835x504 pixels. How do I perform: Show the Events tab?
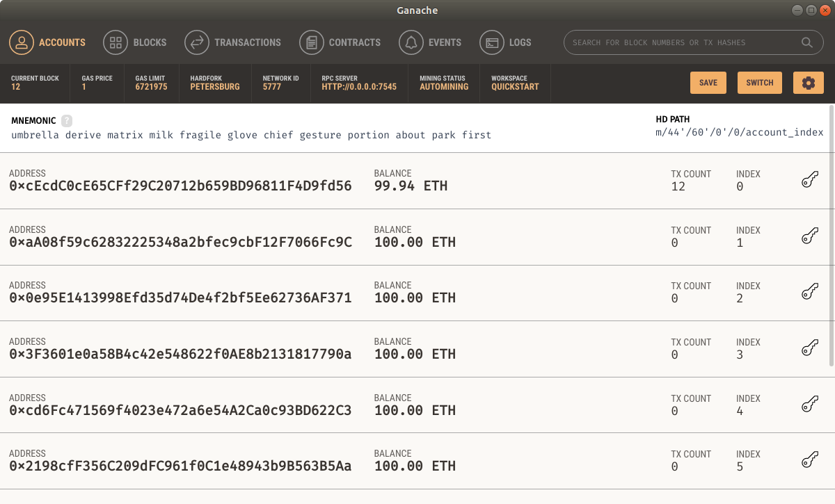[x=430, y=42]
